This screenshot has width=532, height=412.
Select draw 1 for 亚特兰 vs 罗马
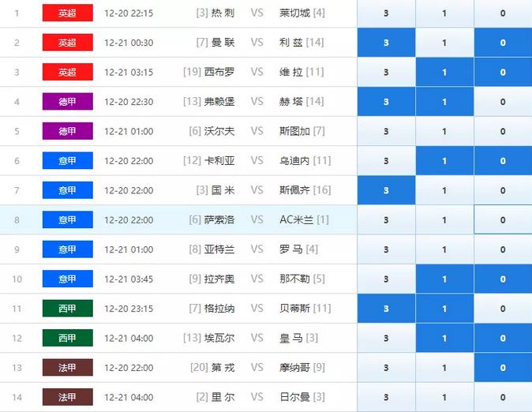pos(444,249)
